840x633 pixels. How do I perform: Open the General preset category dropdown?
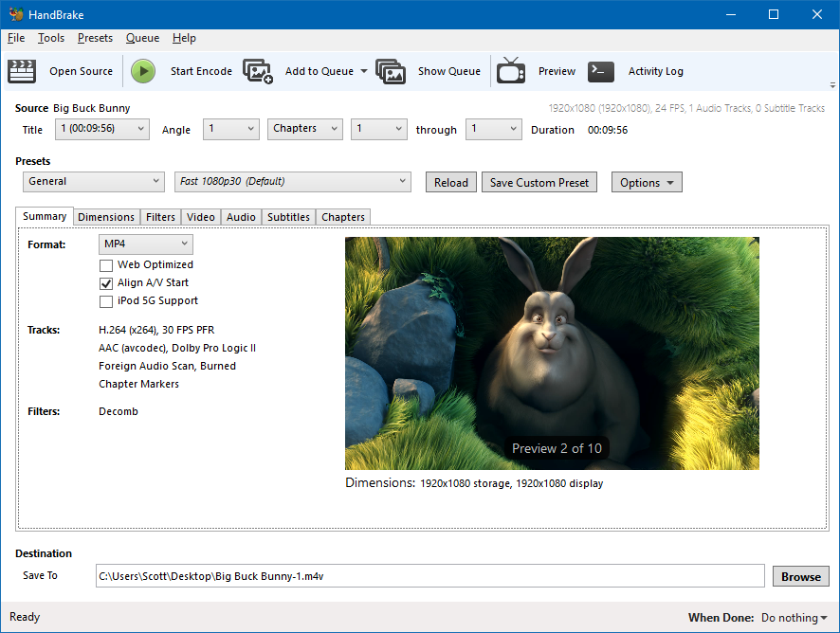[93, 182]
